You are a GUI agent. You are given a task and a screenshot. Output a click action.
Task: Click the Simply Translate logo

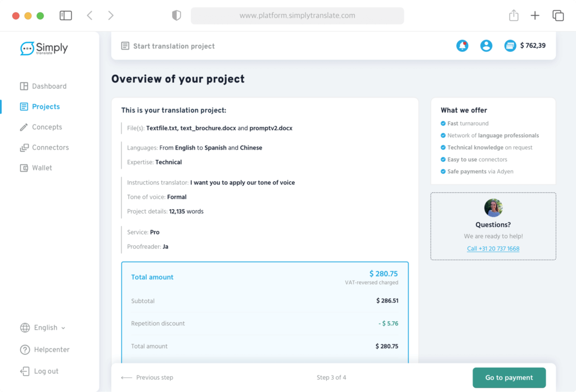tap(44, 49)
